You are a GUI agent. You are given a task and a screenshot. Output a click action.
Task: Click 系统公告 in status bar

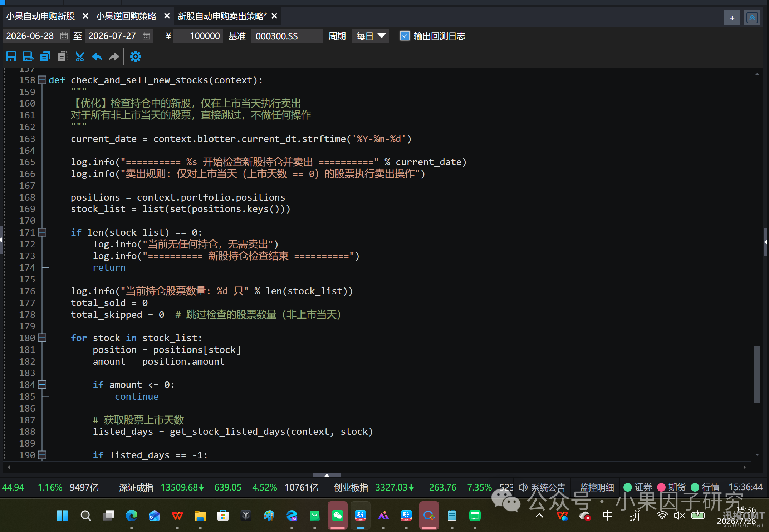point(548,487)
